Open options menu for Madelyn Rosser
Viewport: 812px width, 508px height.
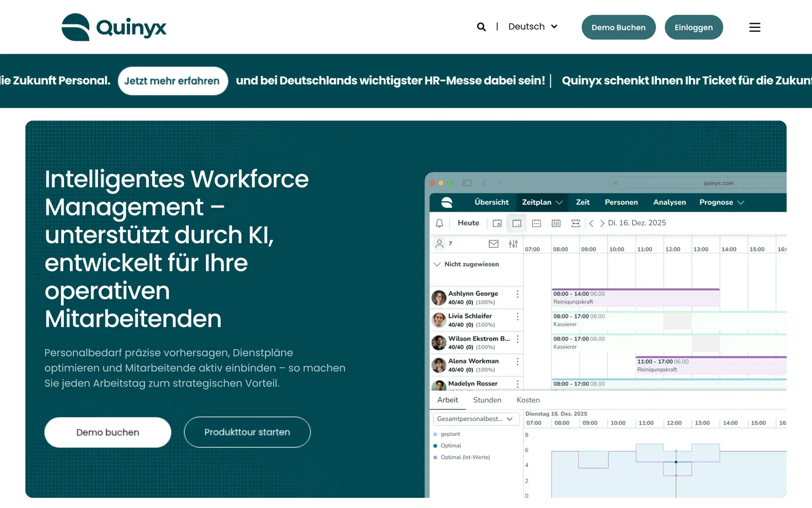coord(517,384)
